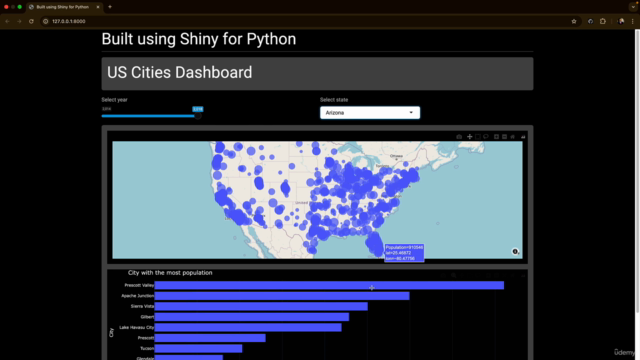
Task: Open the Chrome profile avatar
Action: click(x=621, y=21)
